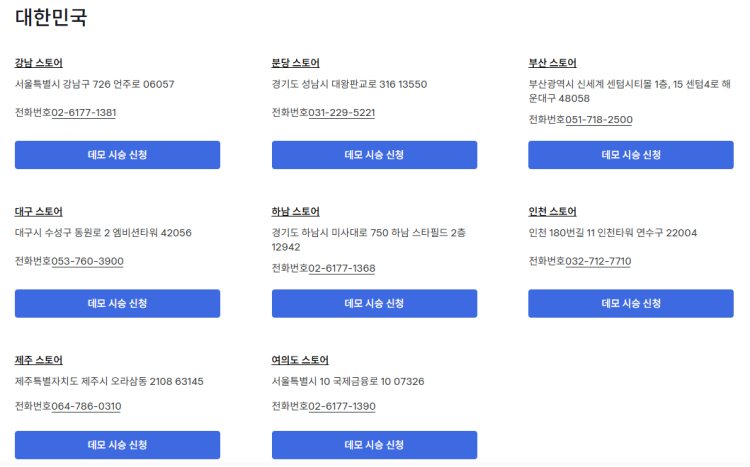Call 대구 store number 053-760-3900
Viewport: 750px width, 467px height.
88,261
